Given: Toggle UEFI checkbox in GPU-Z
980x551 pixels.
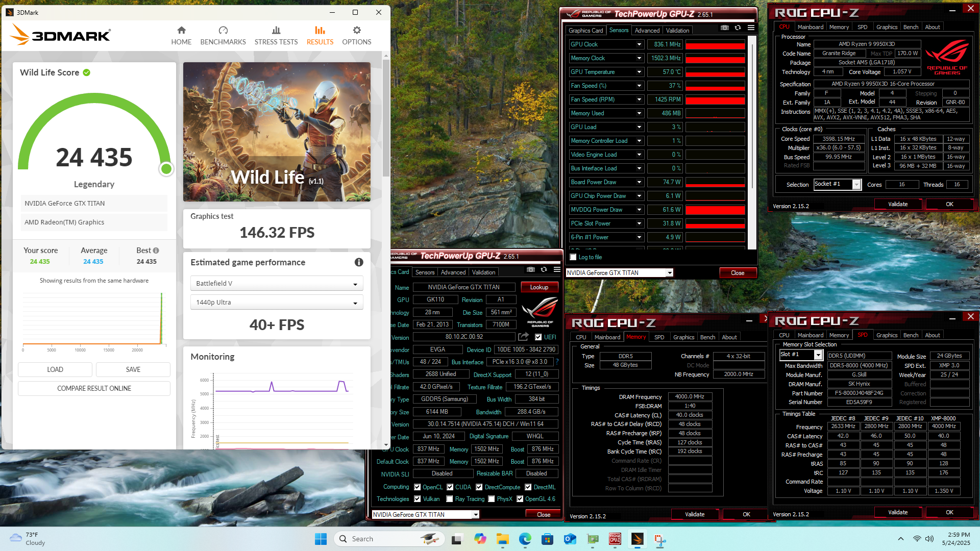Looking at the screenshot, I should pos(538,337).
